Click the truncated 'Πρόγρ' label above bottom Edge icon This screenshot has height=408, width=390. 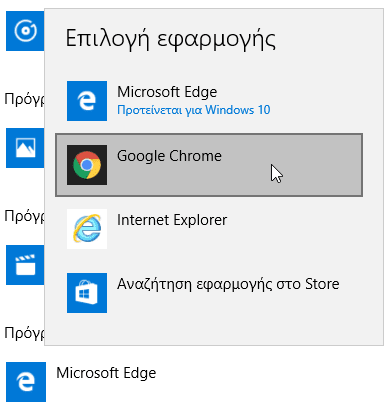[24, 333]
